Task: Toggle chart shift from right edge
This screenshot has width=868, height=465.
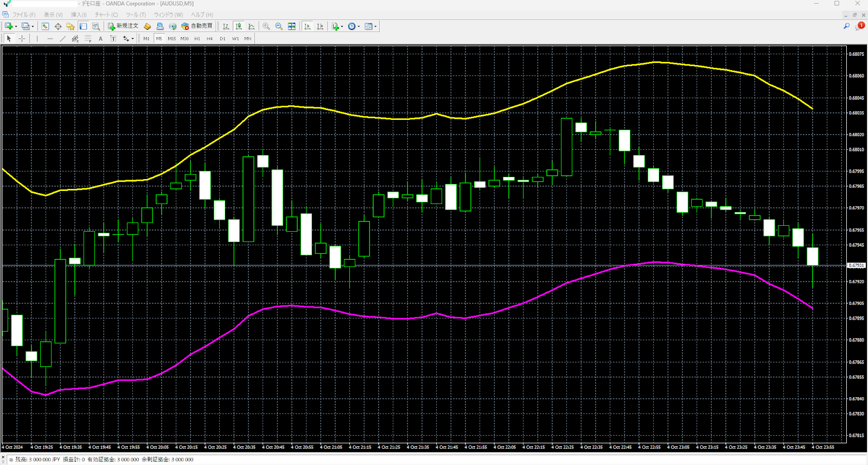Action: point(320,26)
